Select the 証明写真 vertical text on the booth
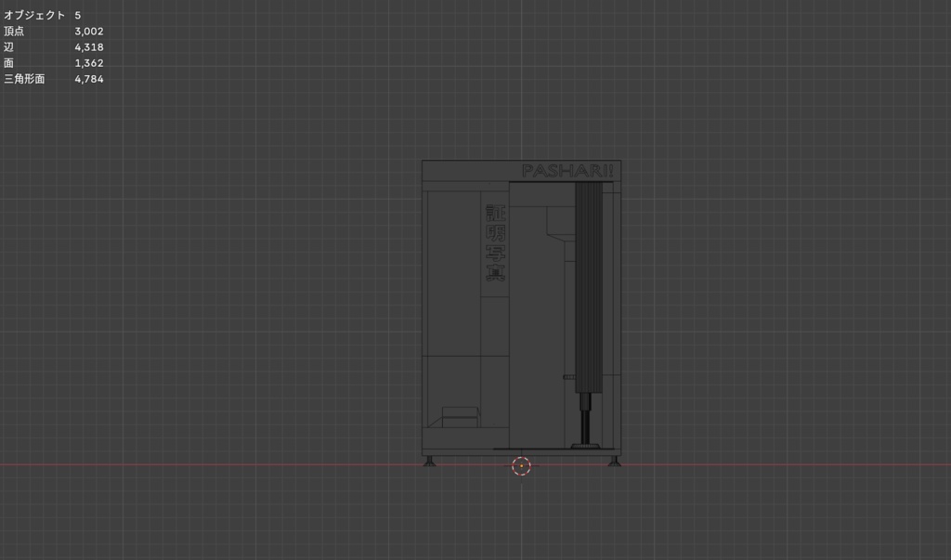This screenshot has width=951, height=560. tap(496, 242)
